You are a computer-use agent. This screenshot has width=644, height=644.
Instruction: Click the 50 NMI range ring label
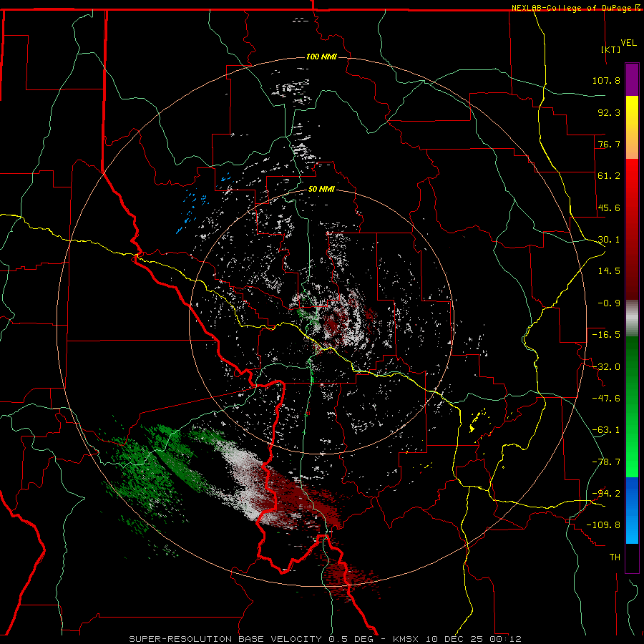click(x=321, y=190)
